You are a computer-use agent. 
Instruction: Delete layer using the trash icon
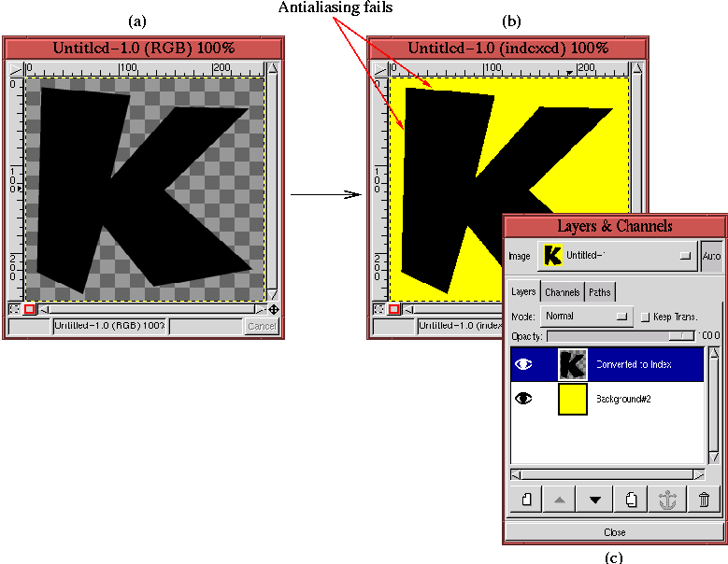(x=703, y=500)
